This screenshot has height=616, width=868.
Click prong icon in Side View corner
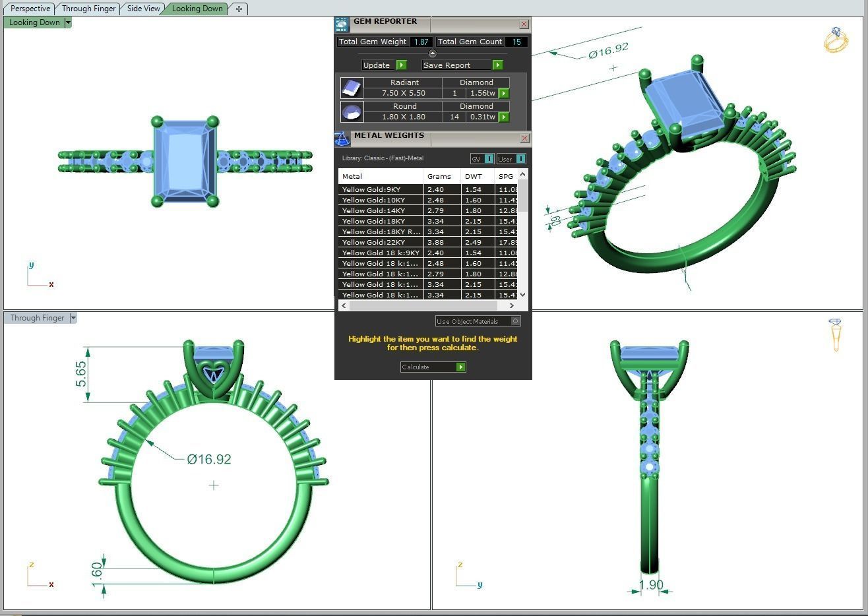(836, 335)
